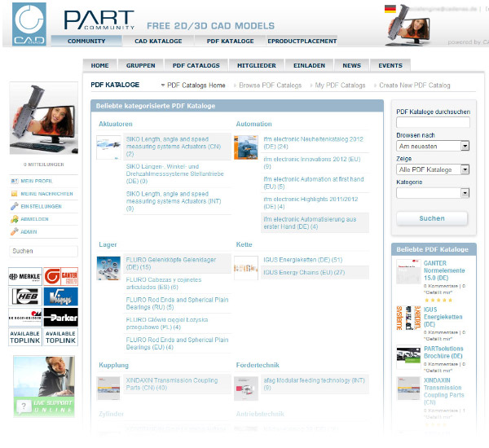
Task: Switch to PDF Kataloge top tab
Action: click(230, 41)
